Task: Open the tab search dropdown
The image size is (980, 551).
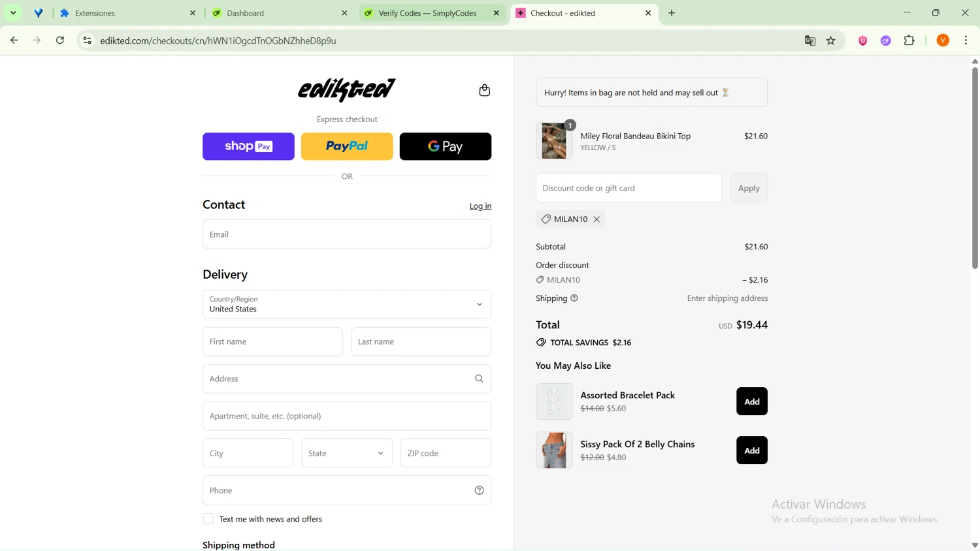Action: coord(13,13)
